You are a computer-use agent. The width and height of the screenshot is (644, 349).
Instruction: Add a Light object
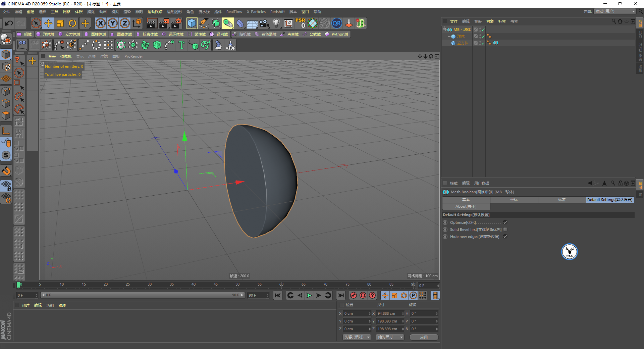tap(276, 23)
